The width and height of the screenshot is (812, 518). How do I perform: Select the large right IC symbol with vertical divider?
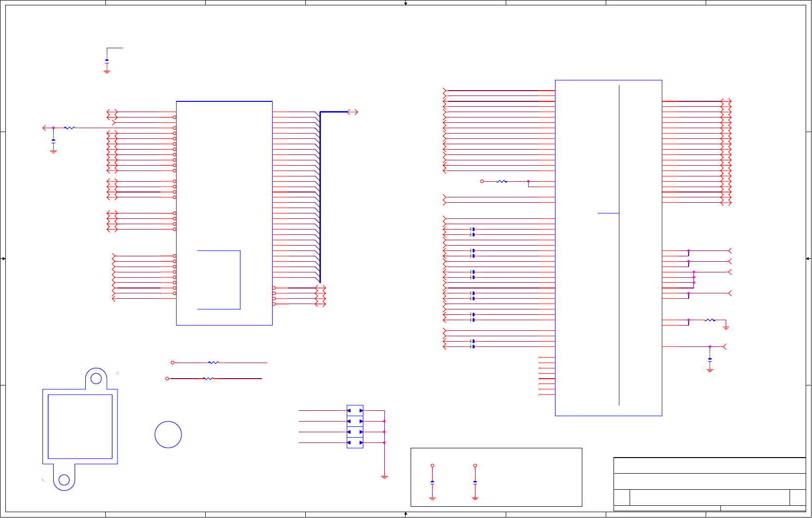click(x=609, y=248)
